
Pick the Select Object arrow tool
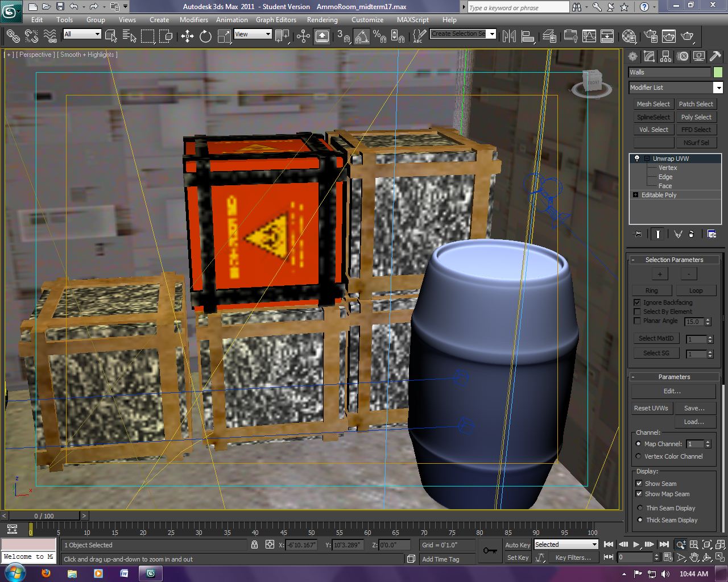click(x=111, y=36)
